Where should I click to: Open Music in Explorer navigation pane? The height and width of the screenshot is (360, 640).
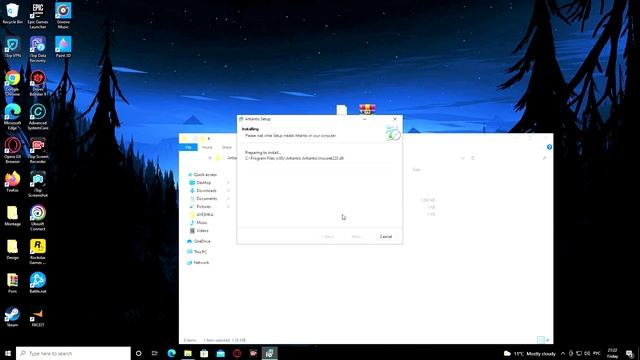[199, 222]
